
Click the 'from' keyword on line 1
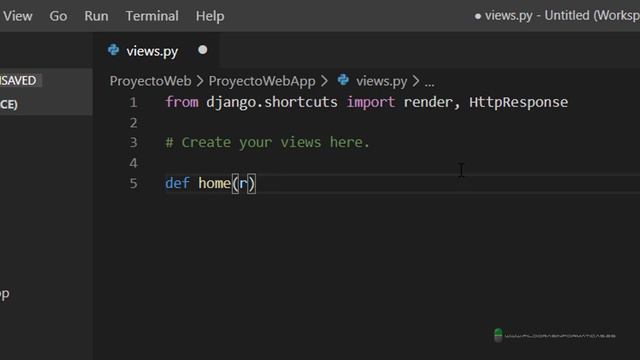pyautogui.click(x=182, y=102)
